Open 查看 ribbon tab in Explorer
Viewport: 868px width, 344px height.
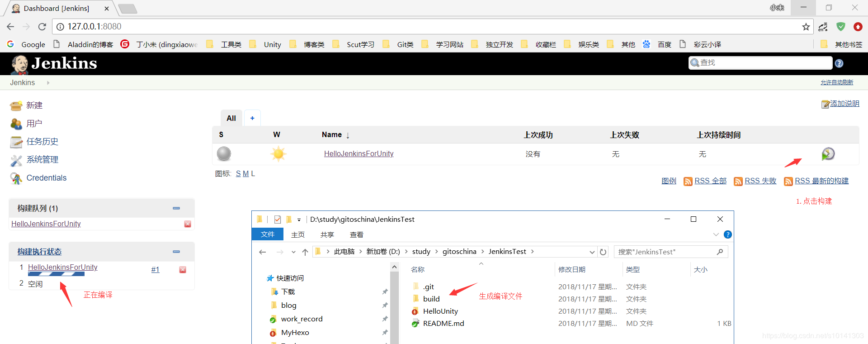click(356, 235)
